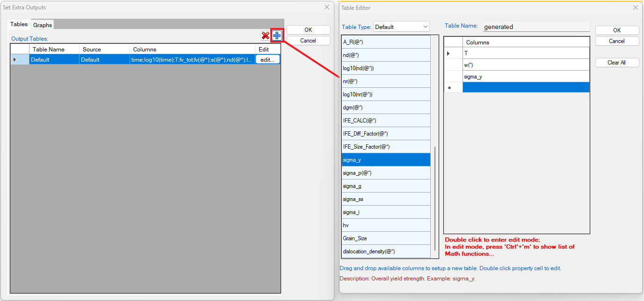Close the Table Editor dialog
This screenshot has height=301, width=644.
635,7
